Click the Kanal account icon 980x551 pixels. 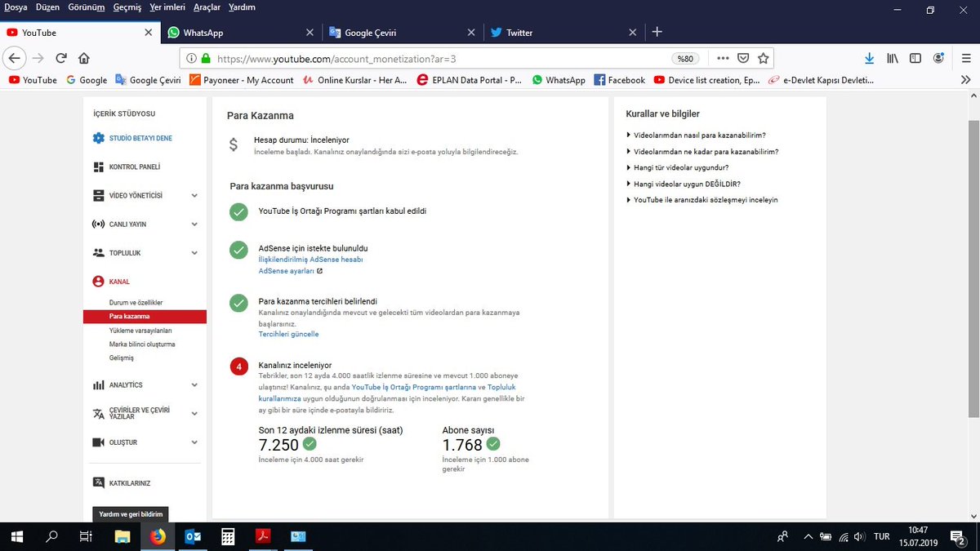98,282
